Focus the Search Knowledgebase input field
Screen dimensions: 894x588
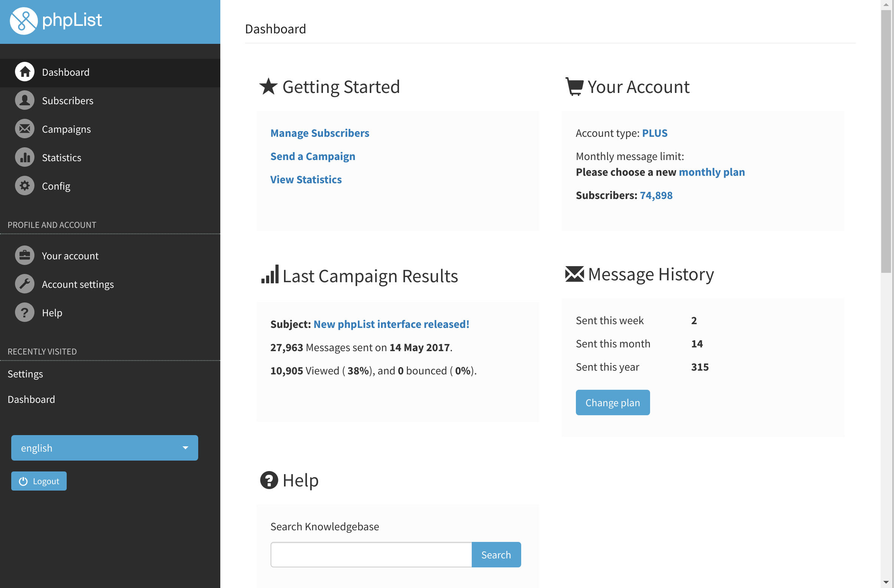(371, 555)
